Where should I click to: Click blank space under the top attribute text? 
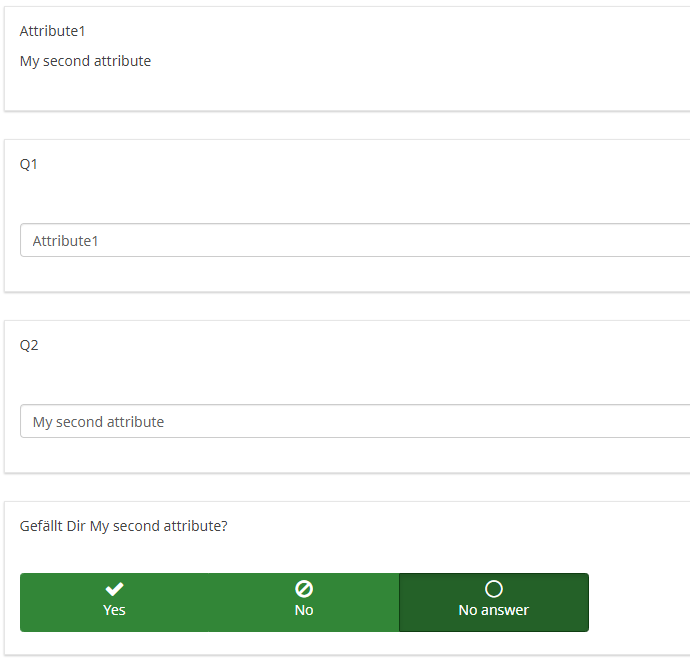300,90
